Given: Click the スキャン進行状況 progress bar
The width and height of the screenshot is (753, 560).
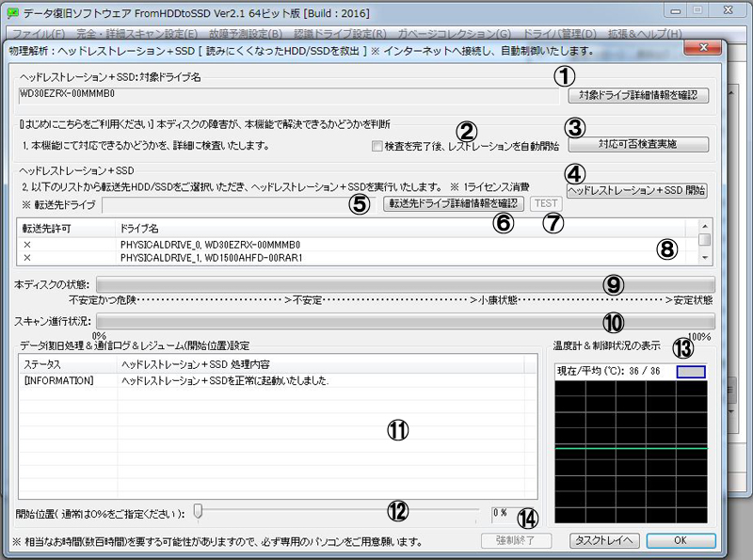Looking at the screenshot, I should (x=406, y=321).
